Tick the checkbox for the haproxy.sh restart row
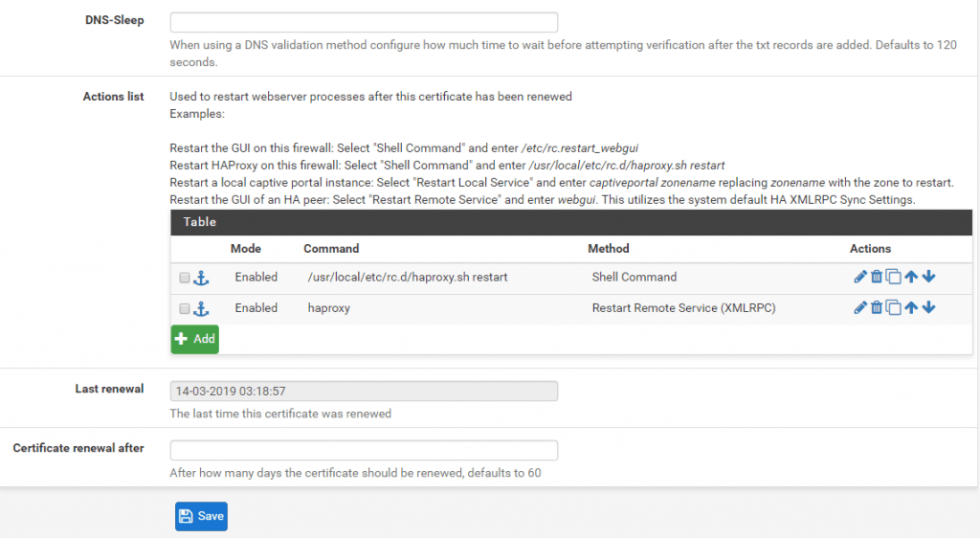Screen dimensions: 980x538 185,278
